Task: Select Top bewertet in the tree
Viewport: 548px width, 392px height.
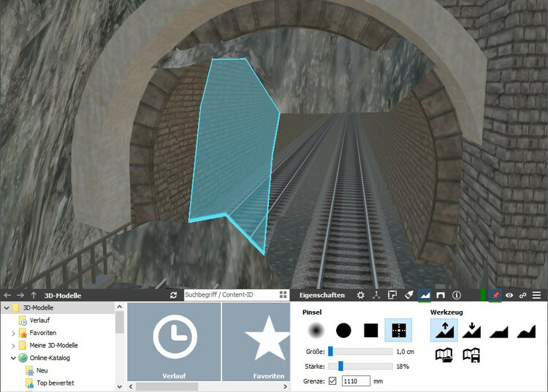Action: tap(56, 383)
